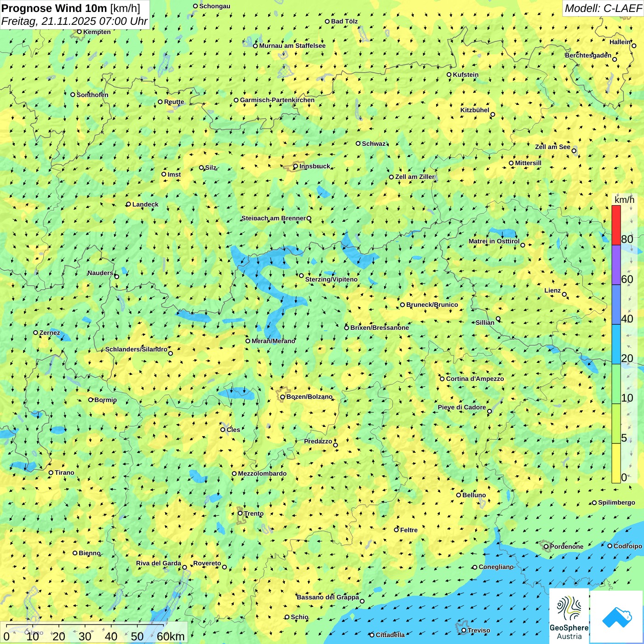This screenshot has width=644, height=644.
Task: Click the 'Schlanders/Silandro' label
Action: click(136, 349)
